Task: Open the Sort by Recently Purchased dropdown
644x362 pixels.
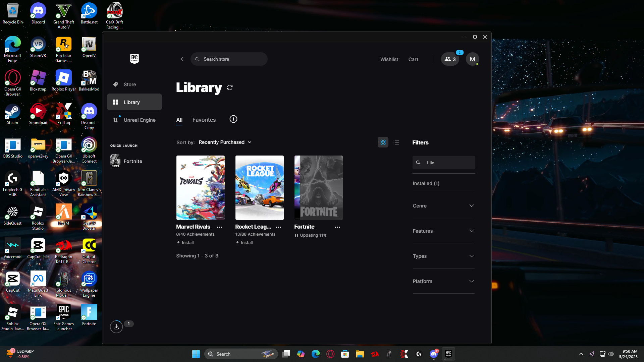Action: (x=225, y=142)
